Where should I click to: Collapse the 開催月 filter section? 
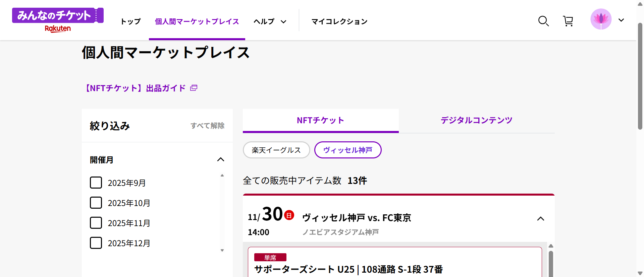tap(221, 159)
